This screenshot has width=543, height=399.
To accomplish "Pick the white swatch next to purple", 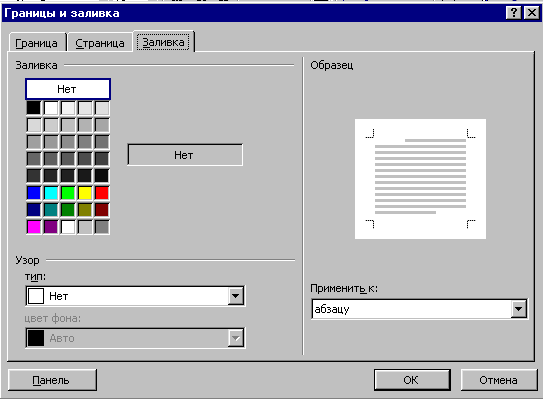I will (x=68, y=227).
